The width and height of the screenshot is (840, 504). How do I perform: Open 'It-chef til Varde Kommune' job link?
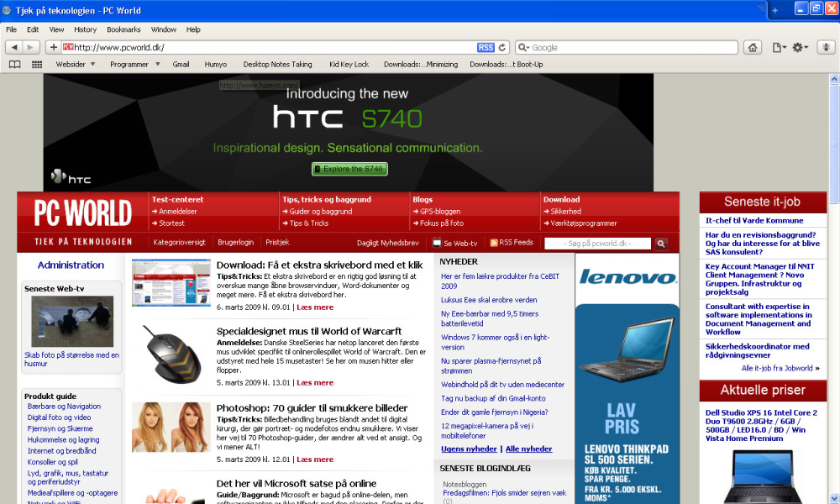click(x=754, y=220)
